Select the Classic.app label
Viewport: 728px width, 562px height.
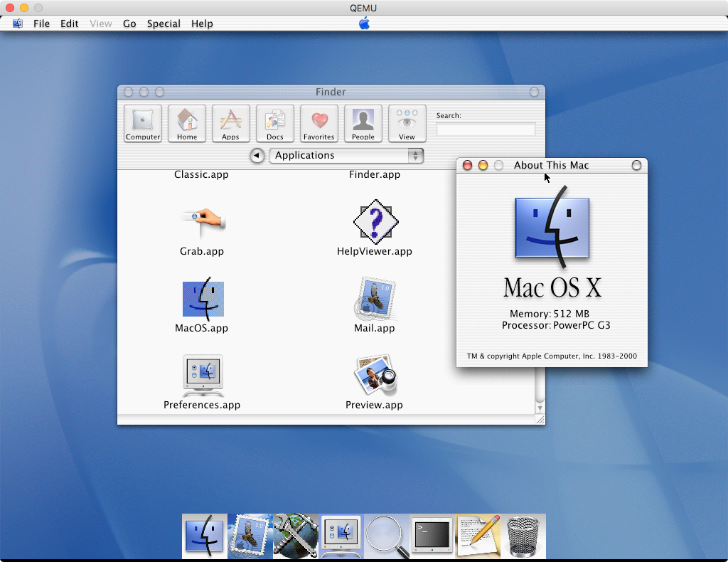(201, 174)
